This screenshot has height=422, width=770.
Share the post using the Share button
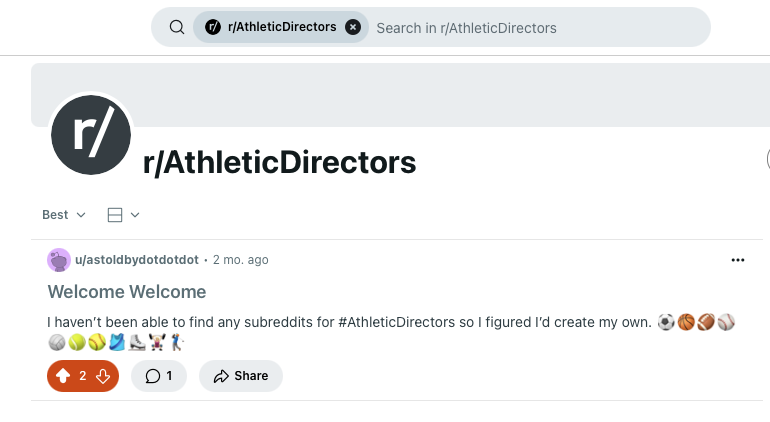coord(241,376)
